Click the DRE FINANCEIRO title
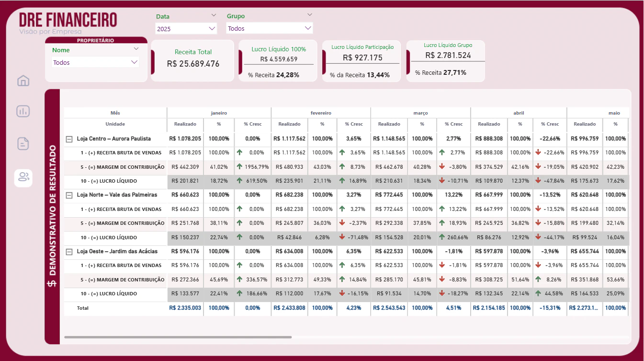The image size is (644, 361). [68, 20]
